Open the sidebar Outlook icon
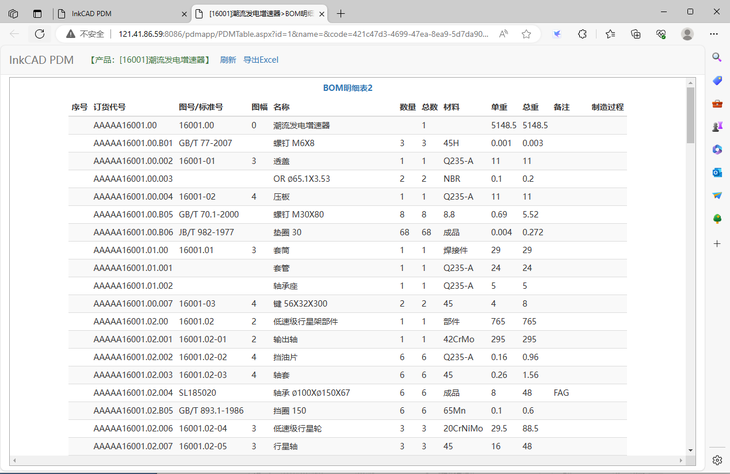The image size is (730, 474). click(x=717, y=173)
